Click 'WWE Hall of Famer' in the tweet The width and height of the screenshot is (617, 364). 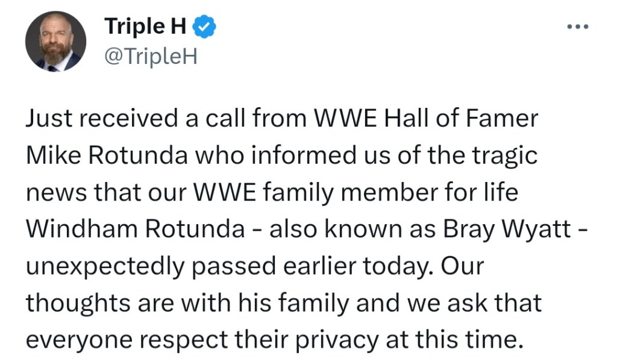point(424,119)
